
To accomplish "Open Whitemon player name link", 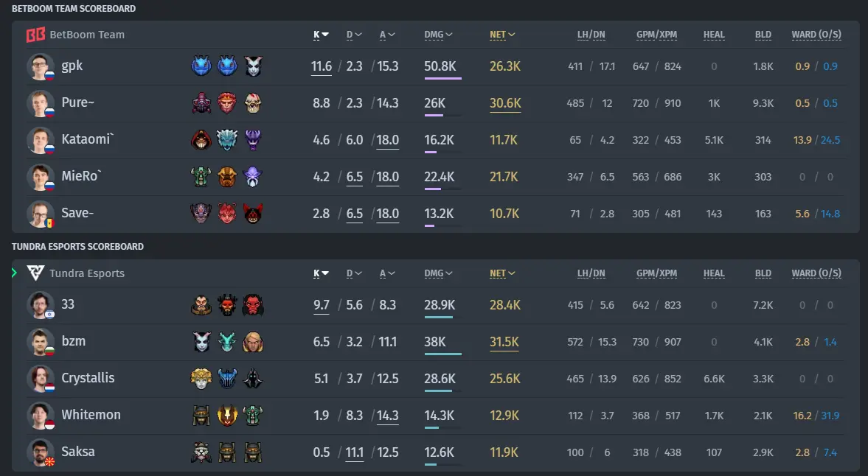I will pos(91,415).
